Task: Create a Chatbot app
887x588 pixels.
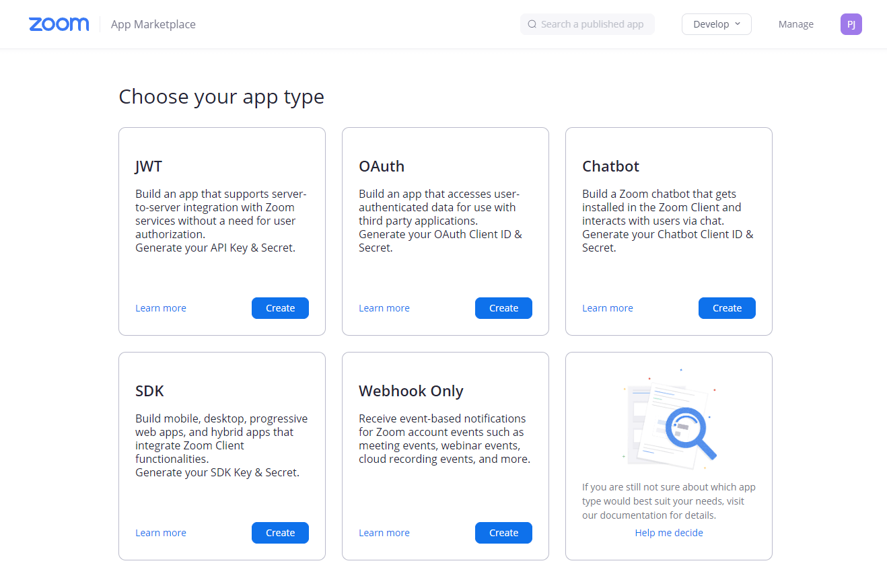Action: click(727, 308)
